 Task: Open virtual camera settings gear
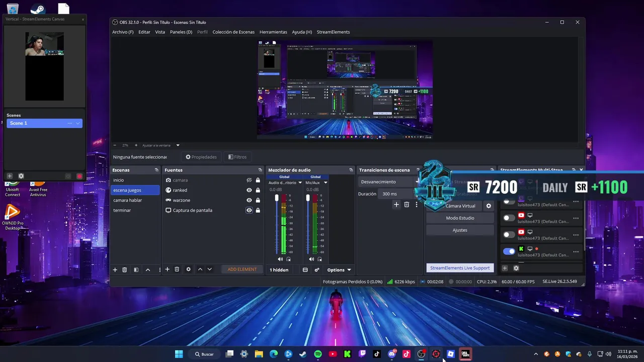coord(489,206)
